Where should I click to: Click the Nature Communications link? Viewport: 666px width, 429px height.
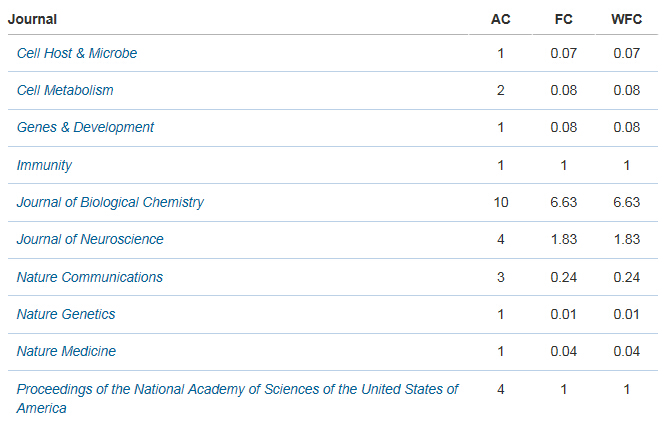click(x=90, y=277)
